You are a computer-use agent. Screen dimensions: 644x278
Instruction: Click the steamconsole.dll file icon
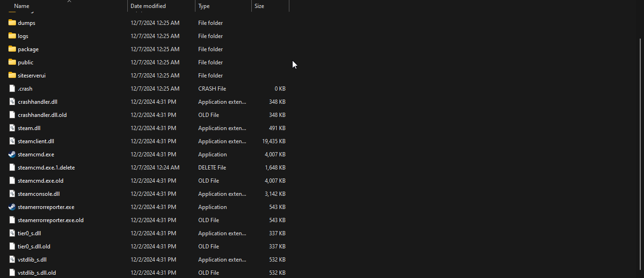(x=12, y=193)
